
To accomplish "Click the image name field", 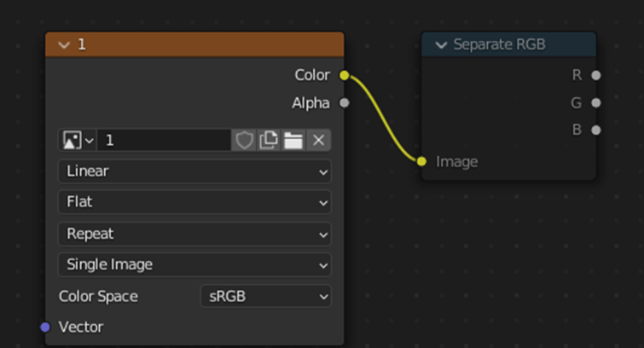I will [x=164, y=141].
